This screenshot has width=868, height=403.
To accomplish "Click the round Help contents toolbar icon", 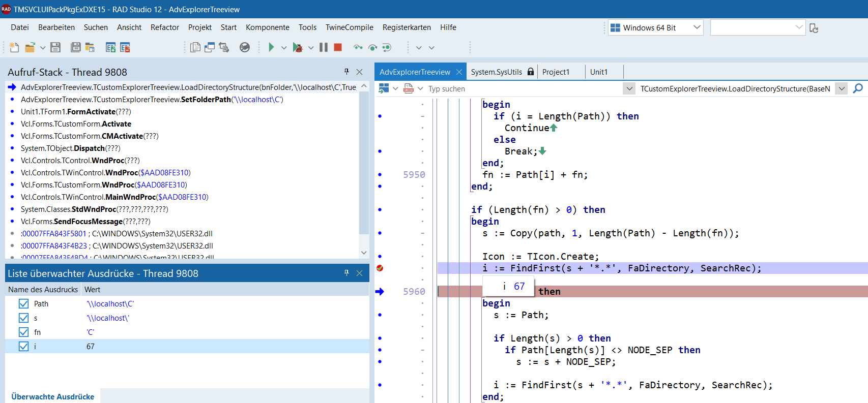I will 245,47.
